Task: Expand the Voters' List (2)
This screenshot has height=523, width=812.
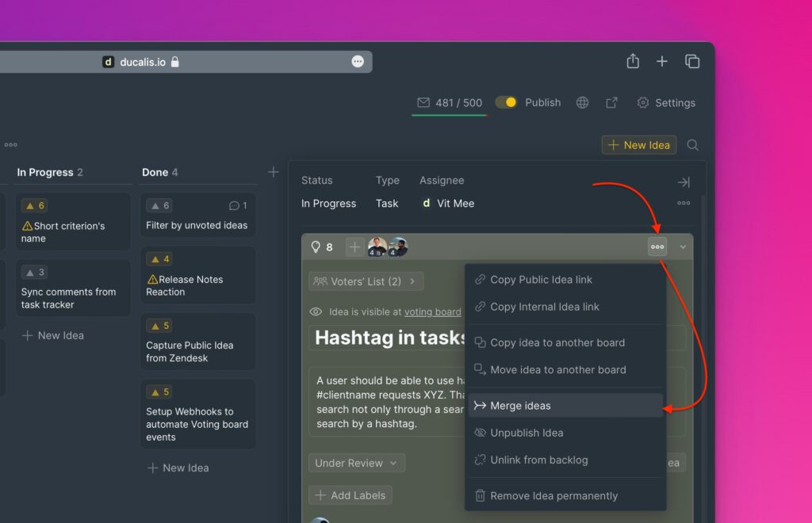Action: click(366, 281)
